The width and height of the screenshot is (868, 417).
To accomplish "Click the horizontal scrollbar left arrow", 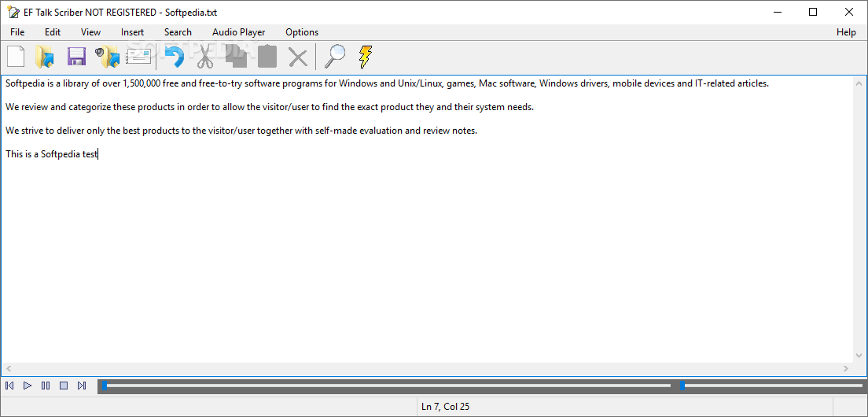I will [9, 368].
